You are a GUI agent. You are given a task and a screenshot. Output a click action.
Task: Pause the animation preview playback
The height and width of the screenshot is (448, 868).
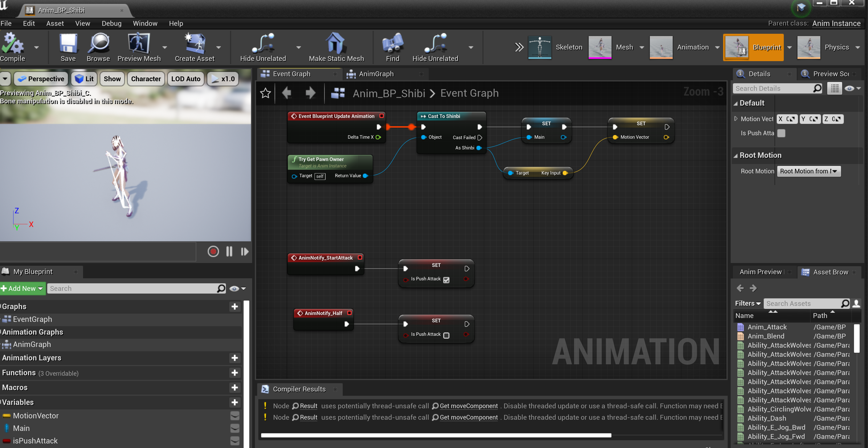(229, 252)
